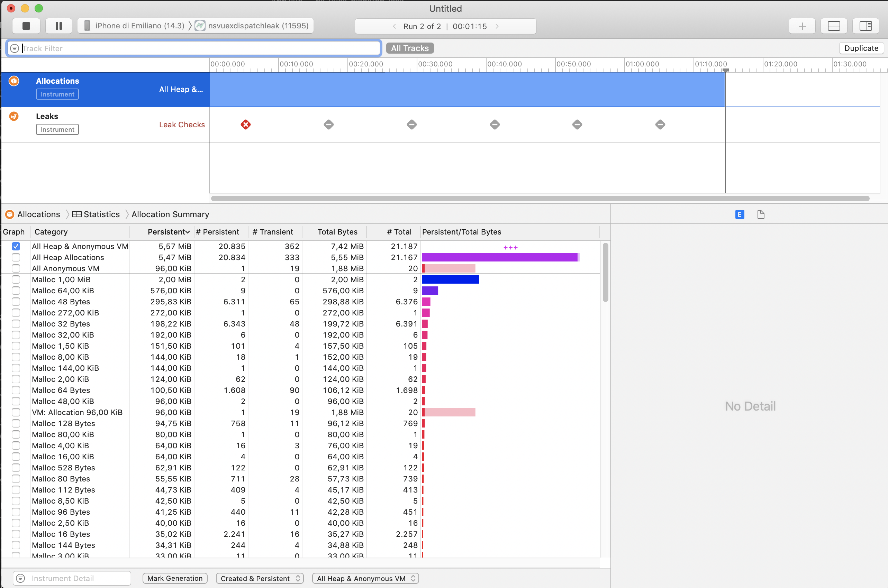Click the stack trace document icon
Screen dimensions: 888x588
[761, 214]
